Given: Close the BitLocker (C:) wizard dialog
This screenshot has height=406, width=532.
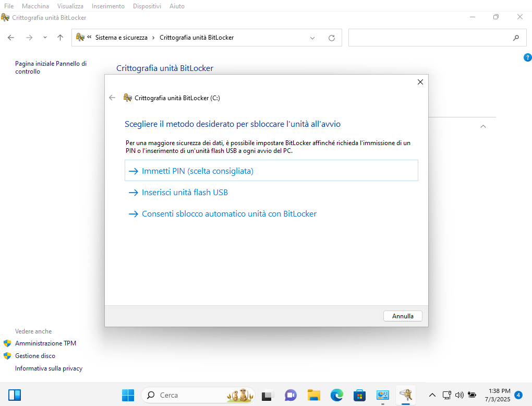Looking at the screenshot, I should 420,82.
